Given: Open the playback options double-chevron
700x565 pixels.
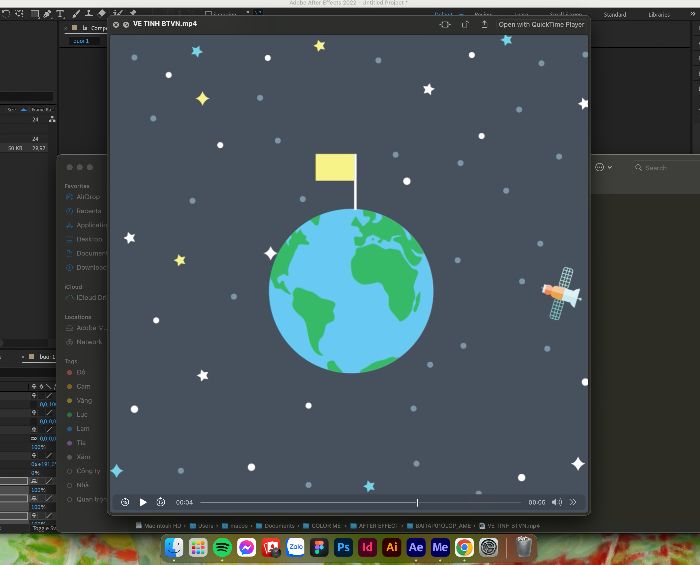Looking at the screenshot, I should click(x=573, y=502).
